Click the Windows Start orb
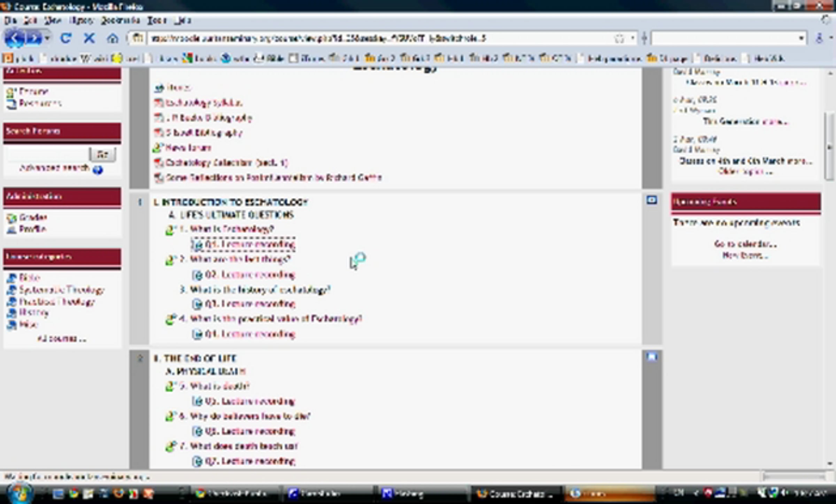 coord(19,493)
